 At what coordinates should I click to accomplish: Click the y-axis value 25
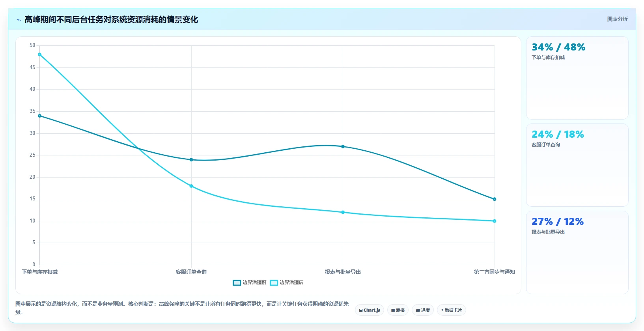pos(32,155)
